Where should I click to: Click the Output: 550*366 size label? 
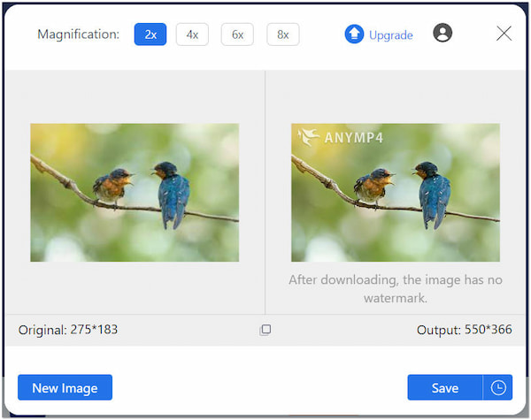pos(465,330)
